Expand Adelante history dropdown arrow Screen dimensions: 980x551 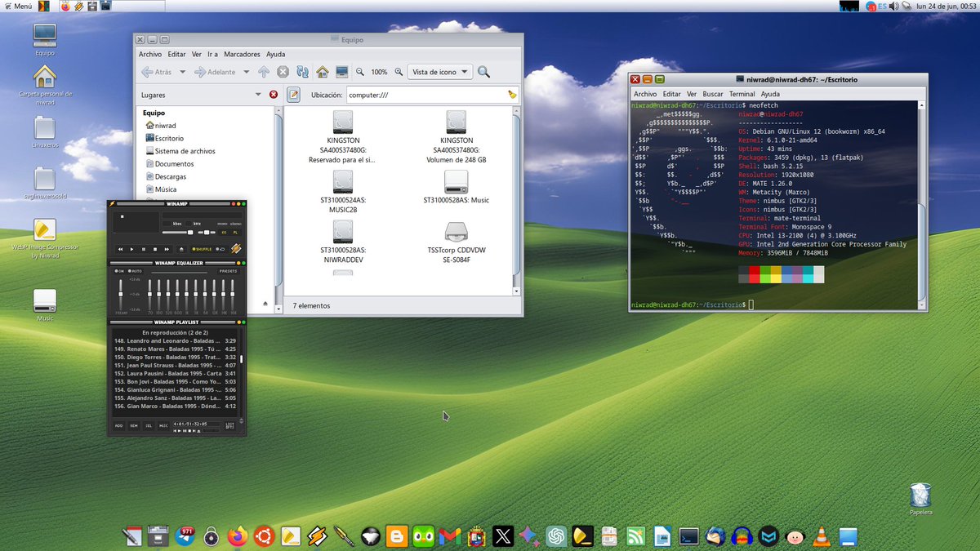pos(247,72)
